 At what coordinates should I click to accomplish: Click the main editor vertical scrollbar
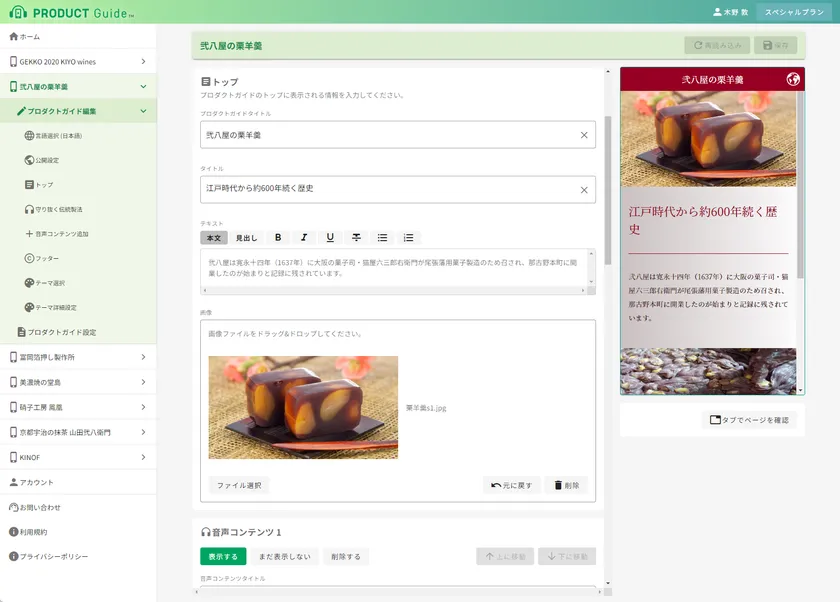pos(606,190)
